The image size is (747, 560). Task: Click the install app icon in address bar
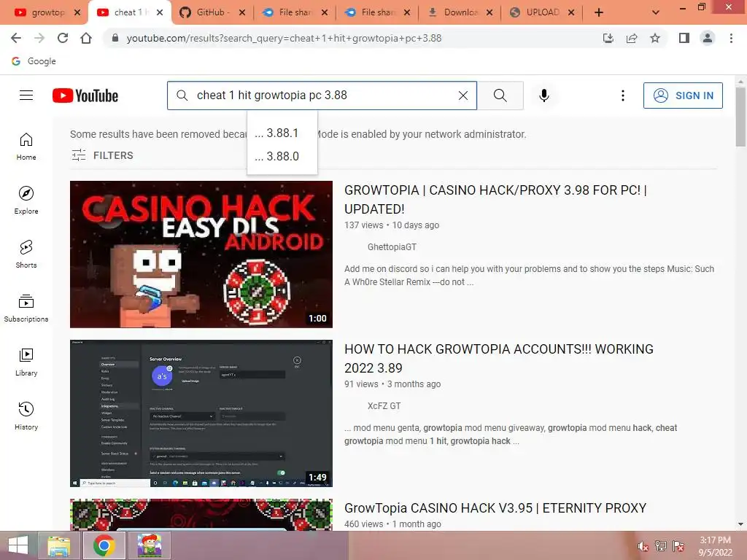[608, 38]
